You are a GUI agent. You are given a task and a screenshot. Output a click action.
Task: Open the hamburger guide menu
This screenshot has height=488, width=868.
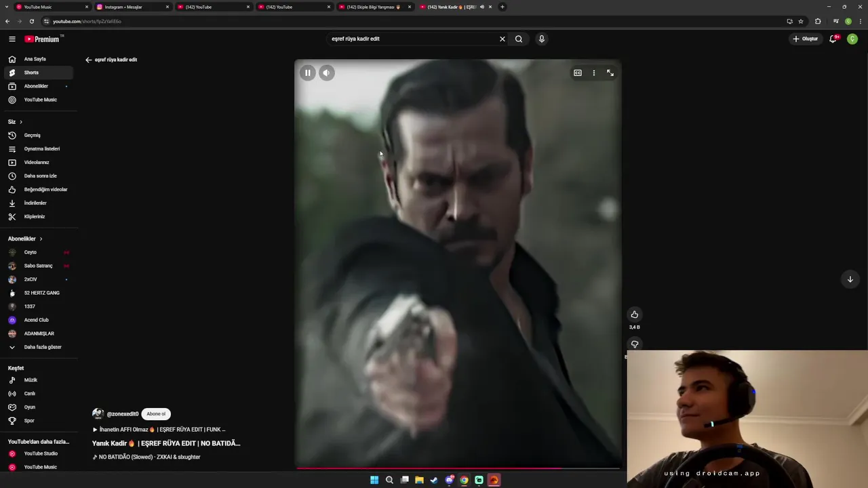pyautogui.click(x=12, y=39)
